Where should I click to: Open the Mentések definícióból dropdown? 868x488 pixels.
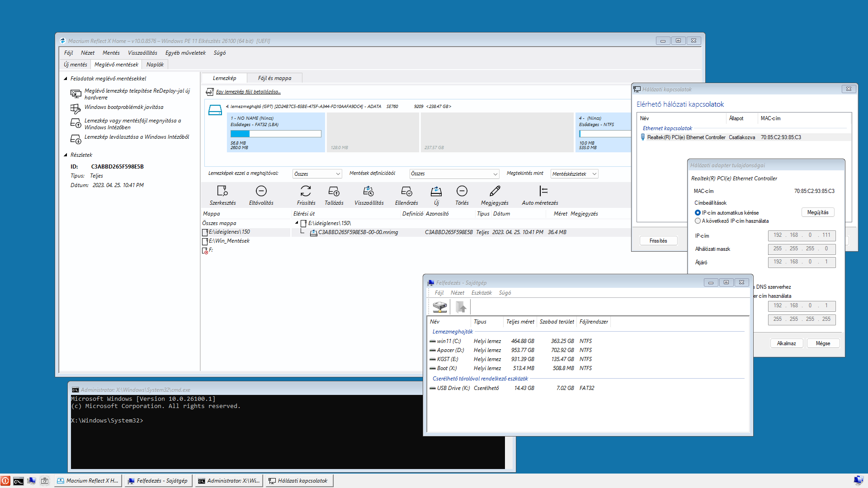pyautogui.click(x=454, y=174)
